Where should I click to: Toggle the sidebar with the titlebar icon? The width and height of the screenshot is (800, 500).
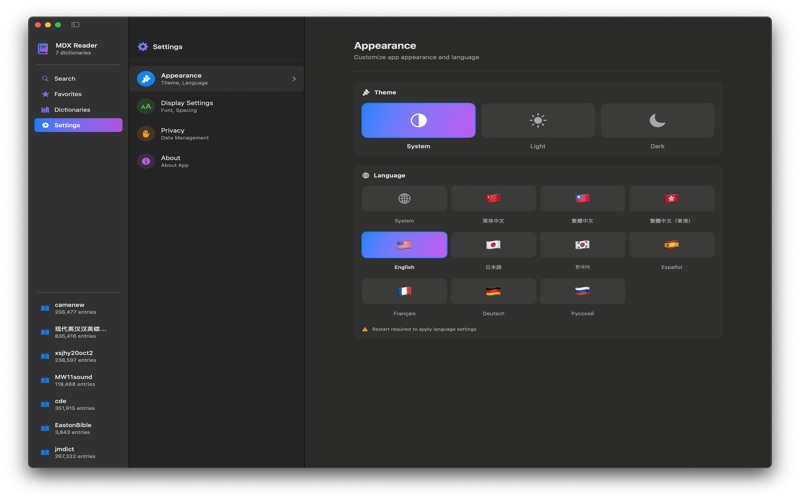pos(75,24)
